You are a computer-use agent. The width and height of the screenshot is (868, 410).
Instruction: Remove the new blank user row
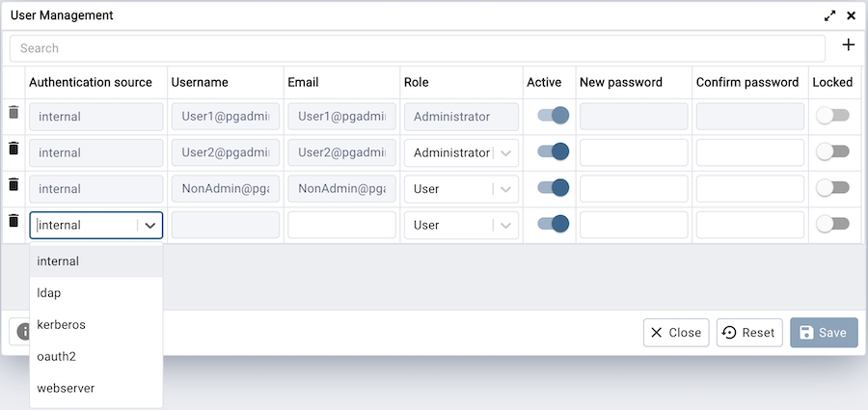[x=14, y=221]
